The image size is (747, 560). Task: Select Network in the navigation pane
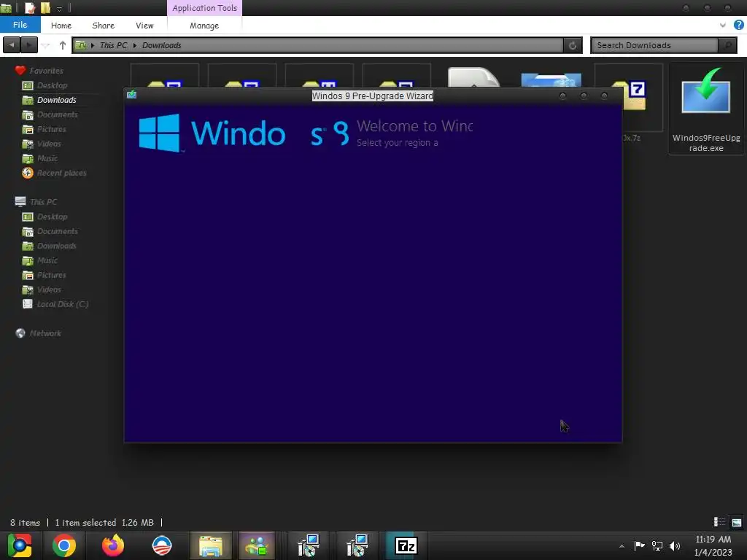pyautogui.click(x=38, y=333)
